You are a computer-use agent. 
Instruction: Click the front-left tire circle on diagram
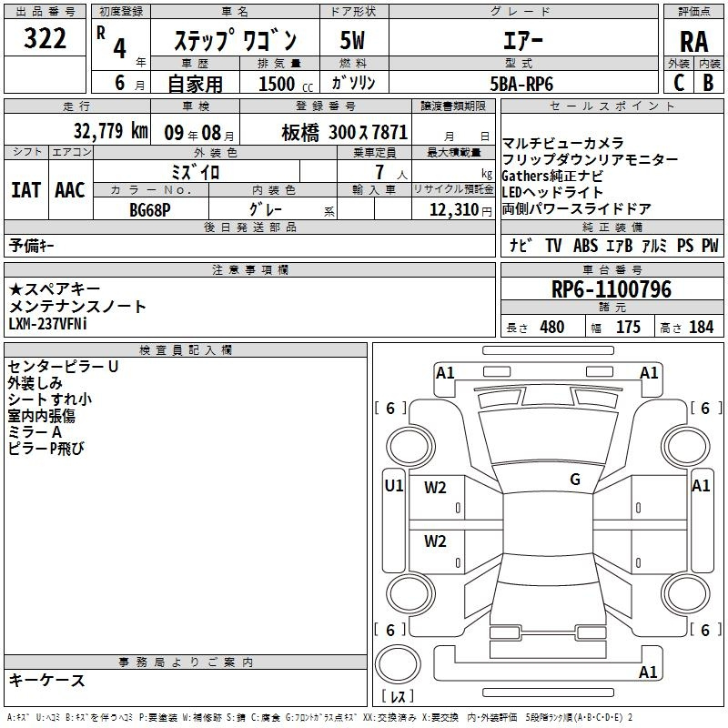410,447
